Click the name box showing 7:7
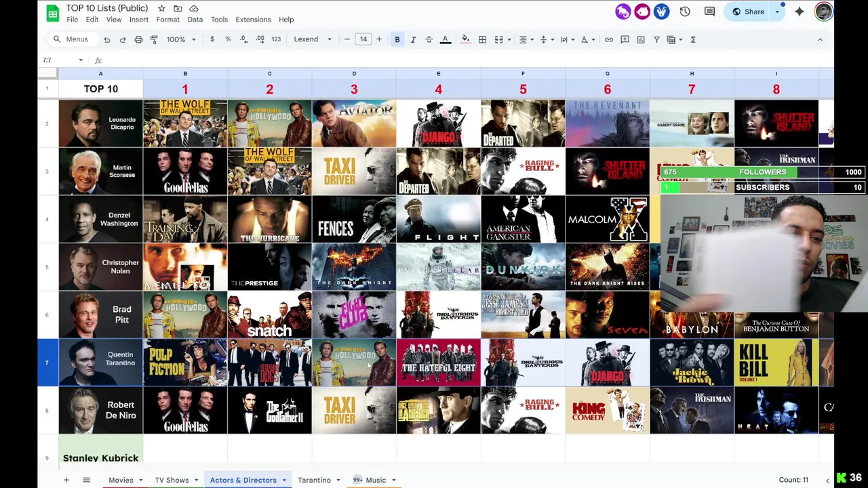This screenshot has width=868, height=488. (x=62, y=60)
